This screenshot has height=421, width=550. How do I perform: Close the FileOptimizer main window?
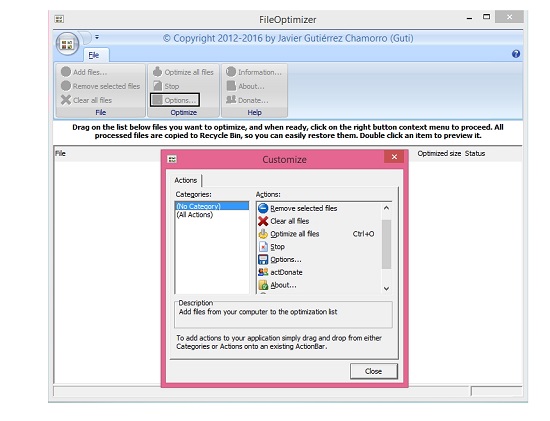pyautogui.click(x=509, y=16)
